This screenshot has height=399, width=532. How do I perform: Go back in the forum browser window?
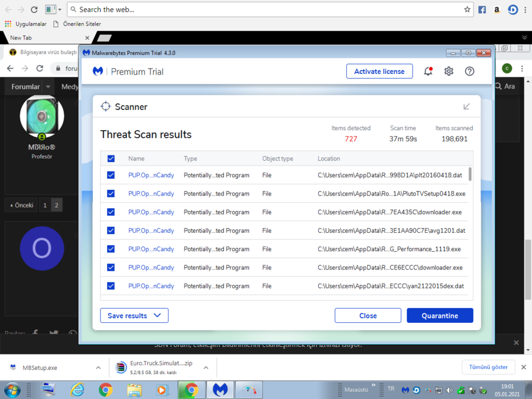10,68
